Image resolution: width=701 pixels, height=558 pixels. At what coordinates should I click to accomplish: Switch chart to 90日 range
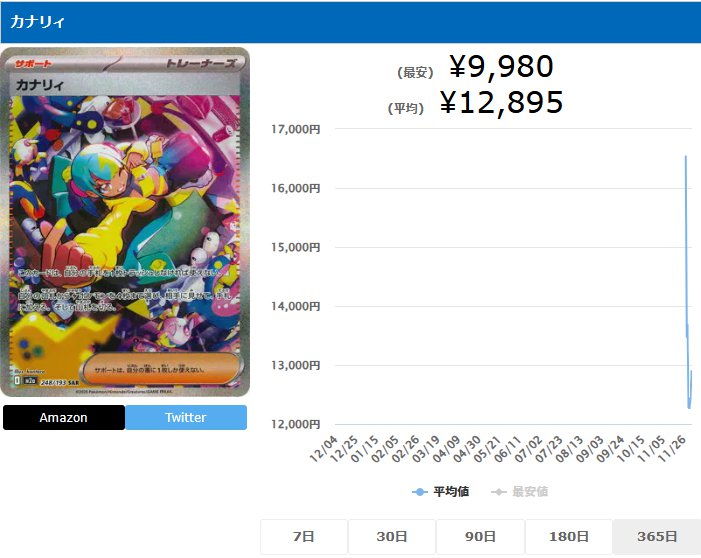480,537
